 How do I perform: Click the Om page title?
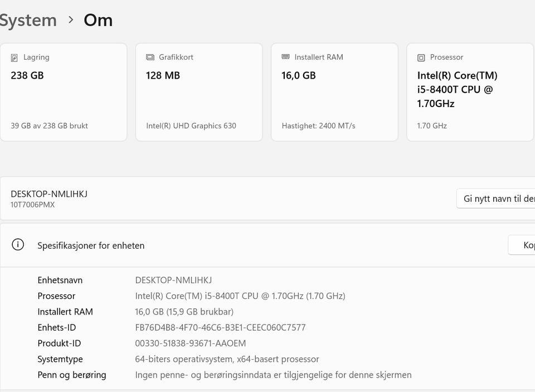tap(98, 20)
